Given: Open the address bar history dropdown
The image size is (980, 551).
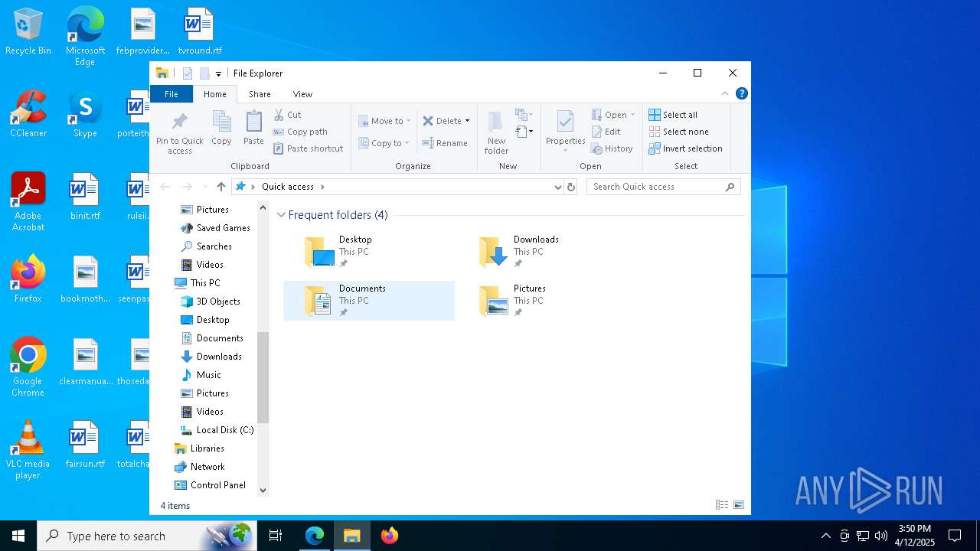Looking at the screenshot, I should click(557, 187).
